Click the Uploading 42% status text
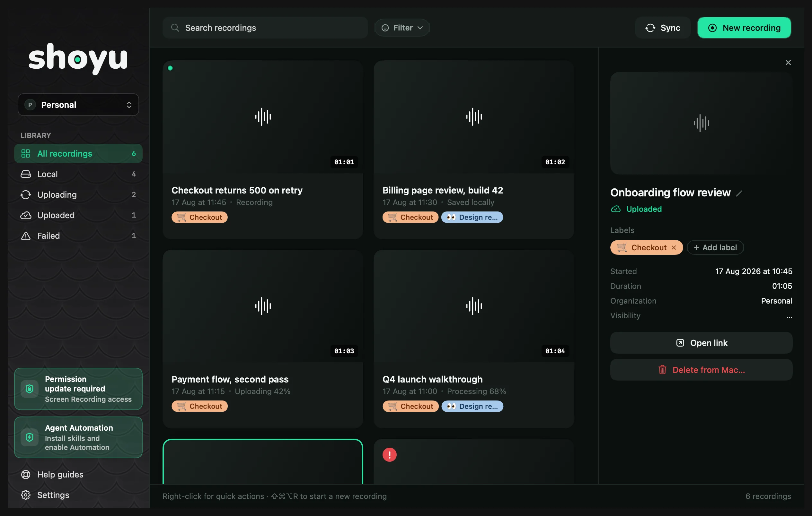Screen dimensions: 812x516 pos(263,391)
